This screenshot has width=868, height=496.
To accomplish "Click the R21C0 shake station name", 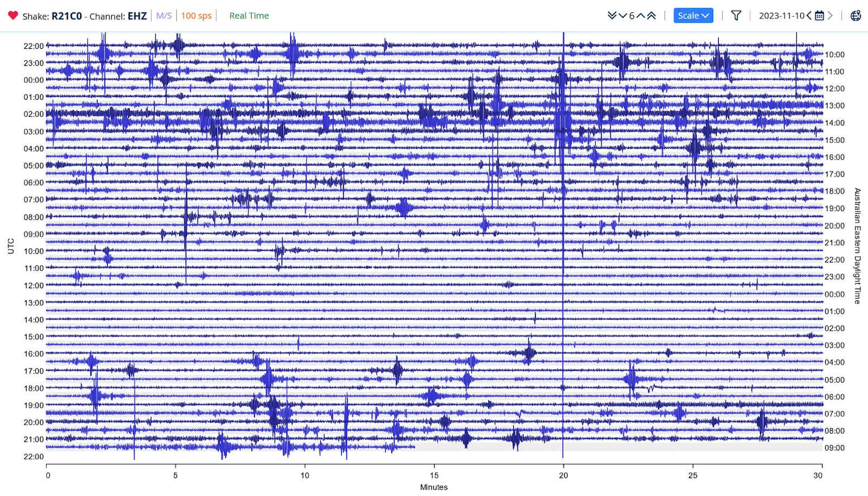I will click(x=67, y=16).
